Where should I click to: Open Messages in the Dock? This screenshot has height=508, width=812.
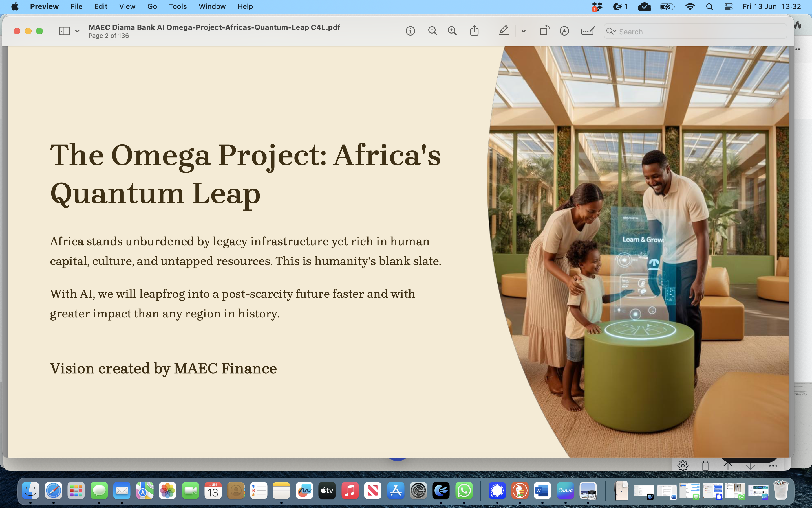pos(99,491)
